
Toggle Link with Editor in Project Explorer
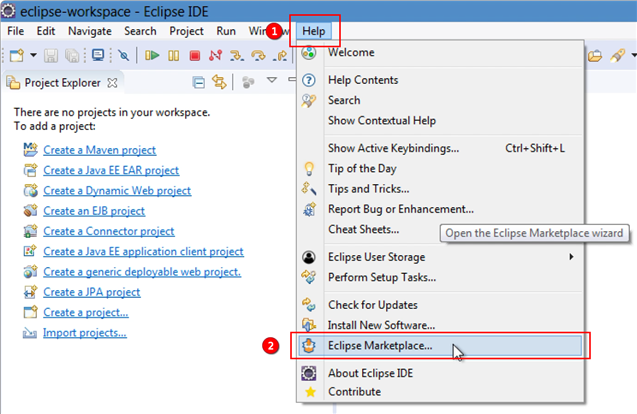(219, 82)
